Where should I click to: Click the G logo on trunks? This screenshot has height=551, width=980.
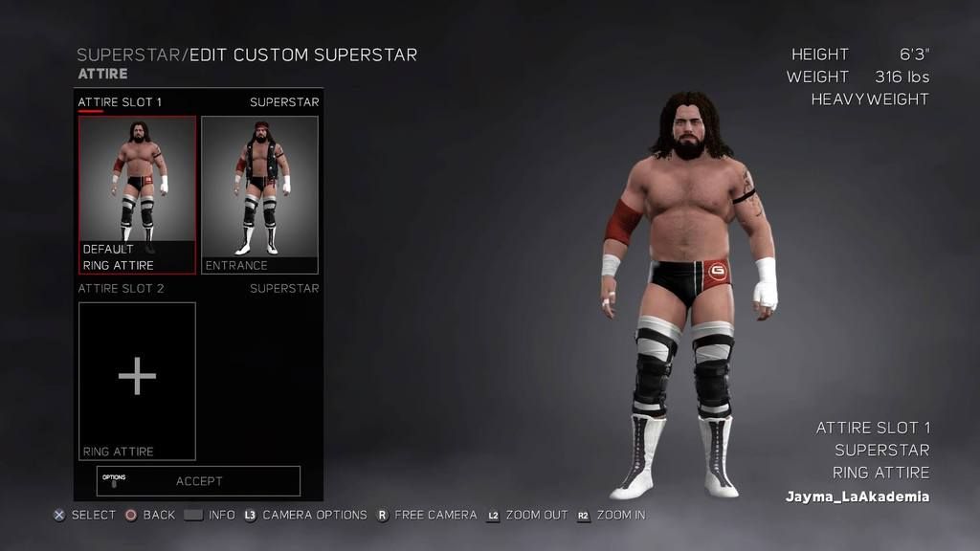coord(718,271)
